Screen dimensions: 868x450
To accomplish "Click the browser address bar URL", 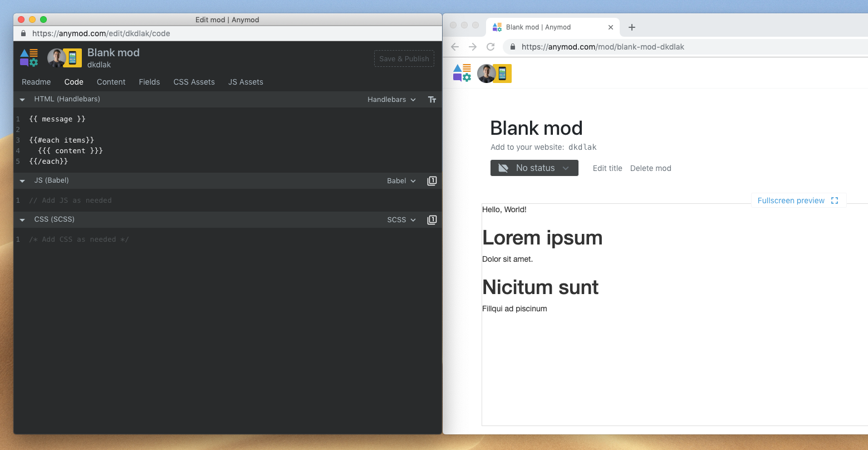I will 603,47.
